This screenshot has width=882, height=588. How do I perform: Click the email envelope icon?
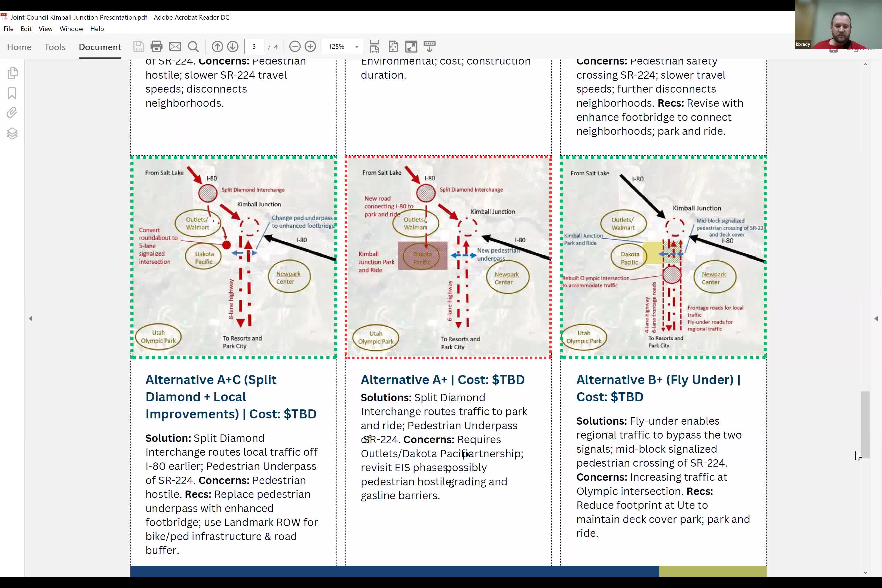[x=175, y=47]
